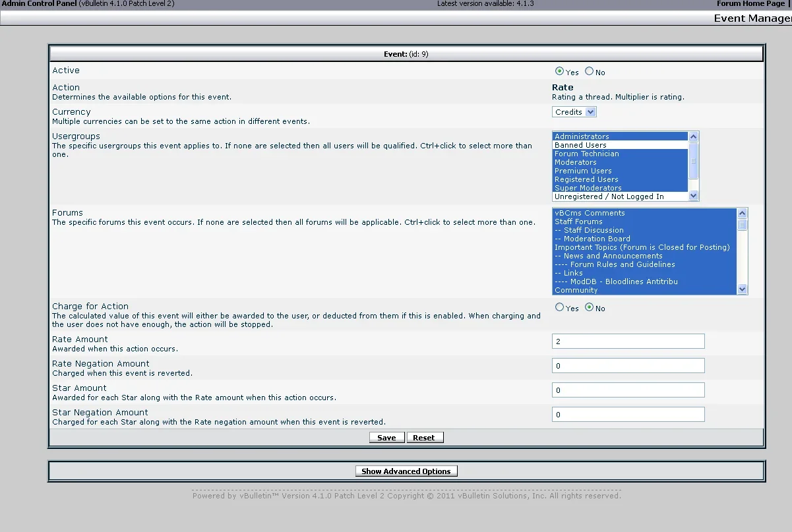Click the Rate Amount input field
This screenshot has width=792, height=532.
pyautogui.click(x=628, y=341)
